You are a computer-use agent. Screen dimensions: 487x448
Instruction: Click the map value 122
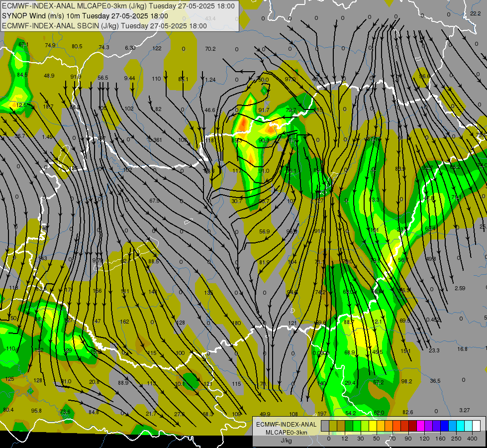[x=157, y=48]
